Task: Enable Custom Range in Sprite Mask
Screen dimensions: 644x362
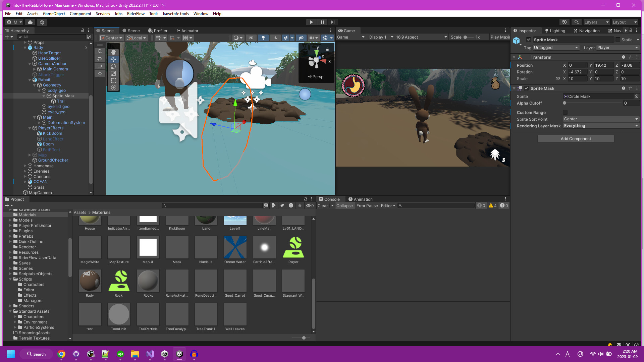Action: pyautogui.click(x=566, y=112)
